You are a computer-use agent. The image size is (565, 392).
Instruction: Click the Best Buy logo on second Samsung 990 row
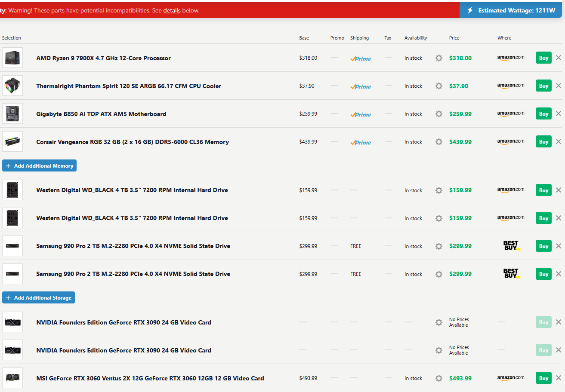pos(512,274)
